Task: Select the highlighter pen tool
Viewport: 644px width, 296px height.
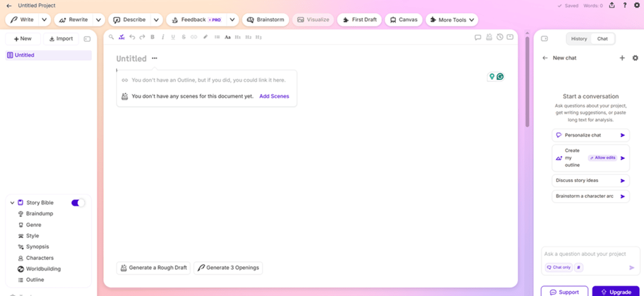Action: (x=206, y=37)
